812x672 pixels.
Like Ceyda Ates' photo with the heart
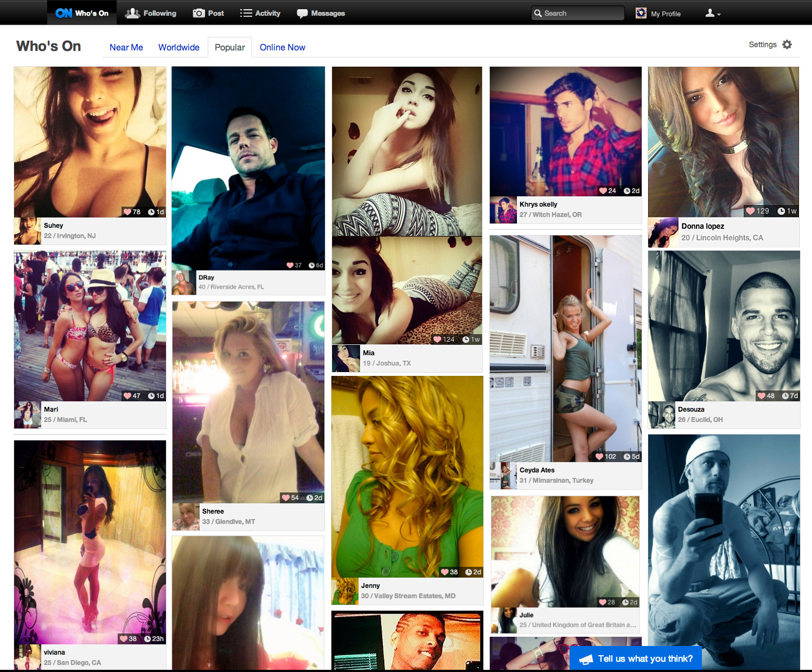[599, 457]
